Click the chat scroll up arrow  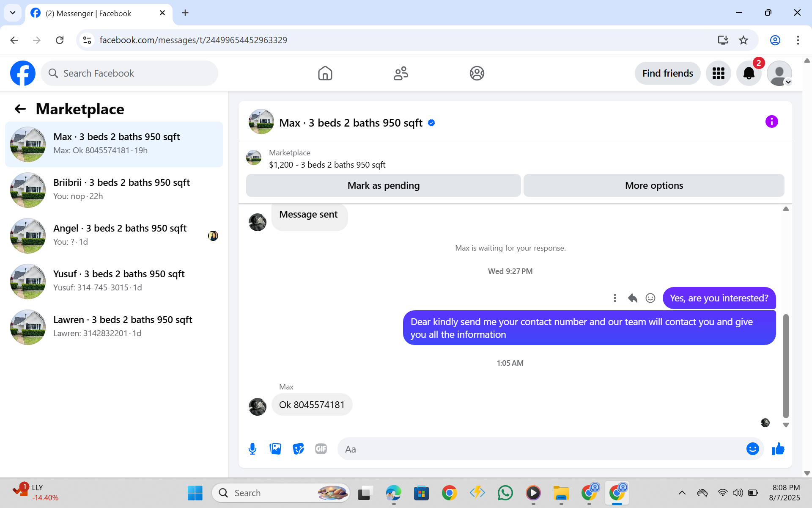[786, 209]
